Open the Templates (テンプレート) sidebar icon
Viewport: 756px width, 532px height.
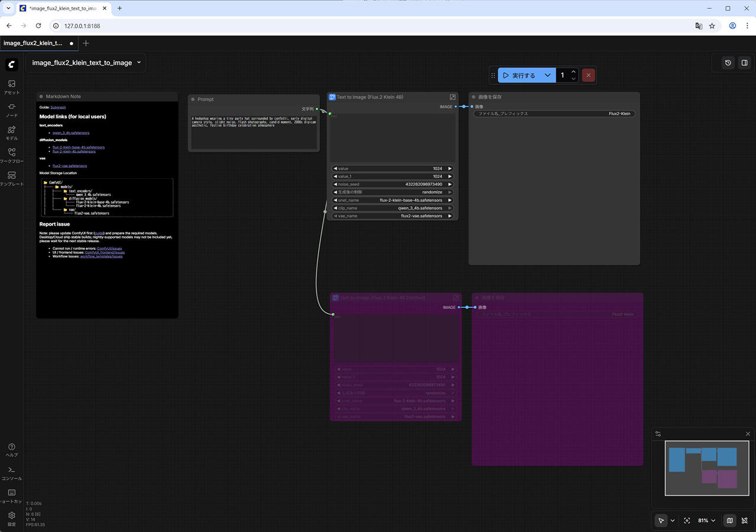click(x=11, y=178)
